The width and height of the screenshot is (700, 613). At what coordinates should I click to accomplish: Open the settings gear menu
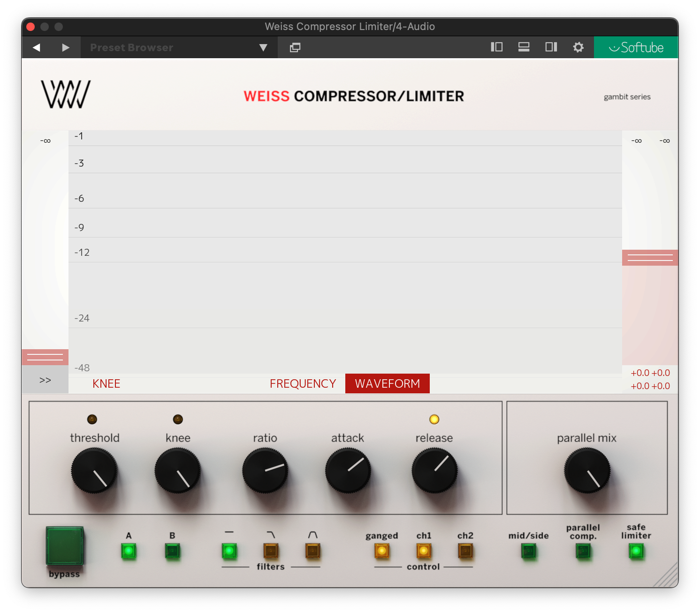pyautogui.click(x=578, y=47)
